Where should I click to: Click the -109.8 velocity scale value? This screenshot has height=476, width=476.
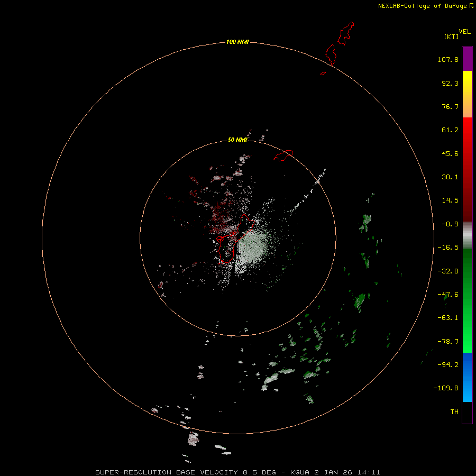[x=446, y=388]
